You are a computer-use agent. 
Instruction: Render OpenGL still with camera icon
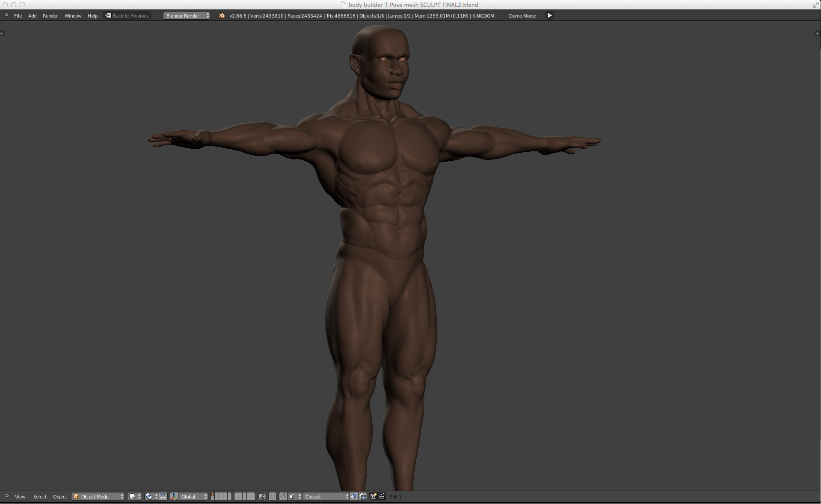tap(373, 497)
